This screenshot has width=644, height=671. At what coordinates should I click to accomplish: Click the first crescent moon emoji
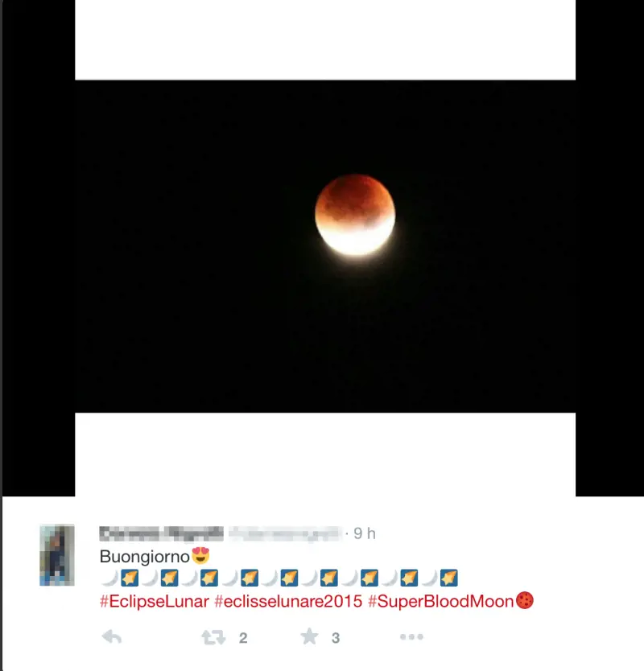click(x=109, y=578)
